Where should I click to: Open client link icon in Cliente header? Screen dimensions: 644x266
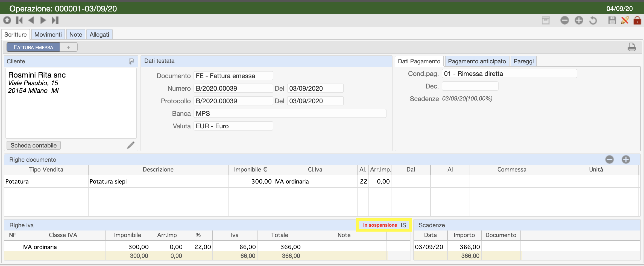pyautogui.click(x=131, y=61)
